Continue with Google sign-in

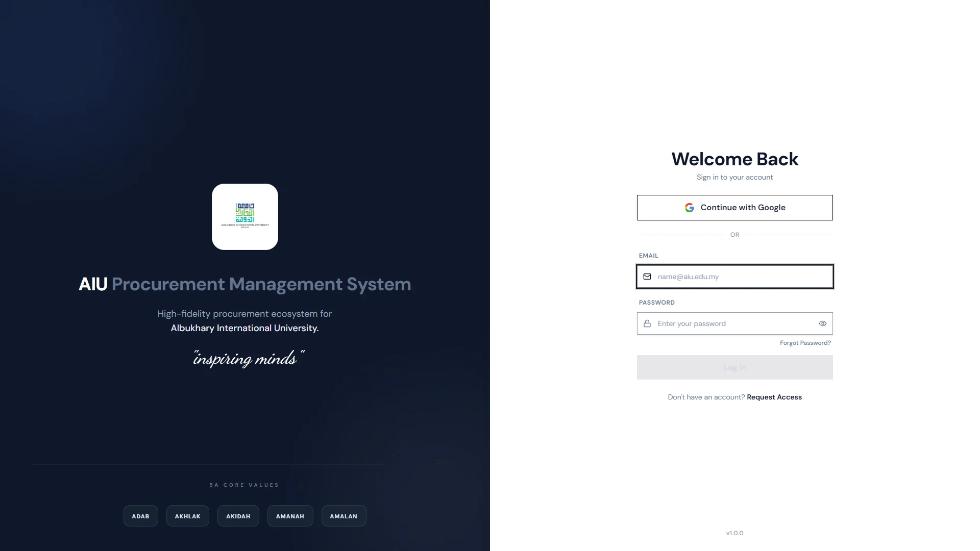[735, 208]
